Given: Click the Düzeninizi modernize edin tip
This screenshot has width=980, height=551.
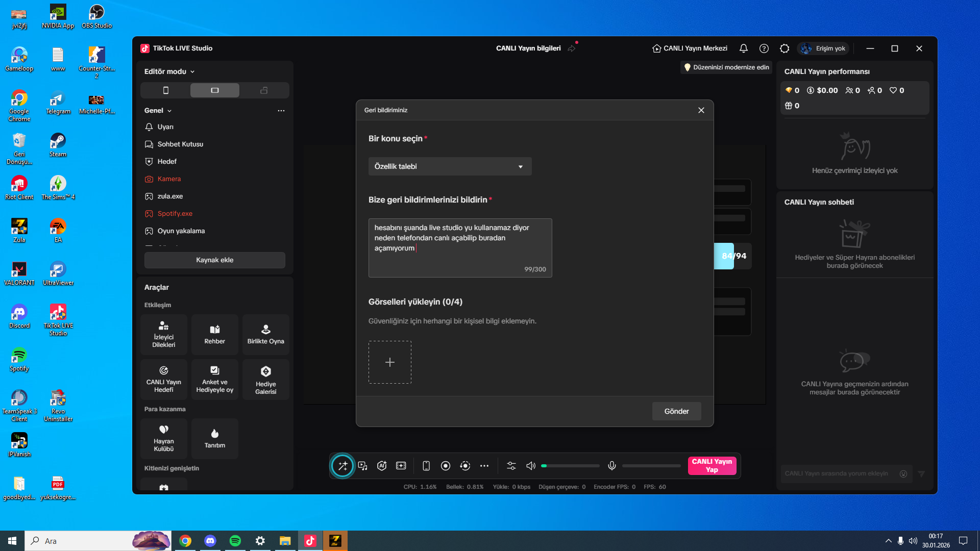Looking at the screenshot, I should click(726, 67).
